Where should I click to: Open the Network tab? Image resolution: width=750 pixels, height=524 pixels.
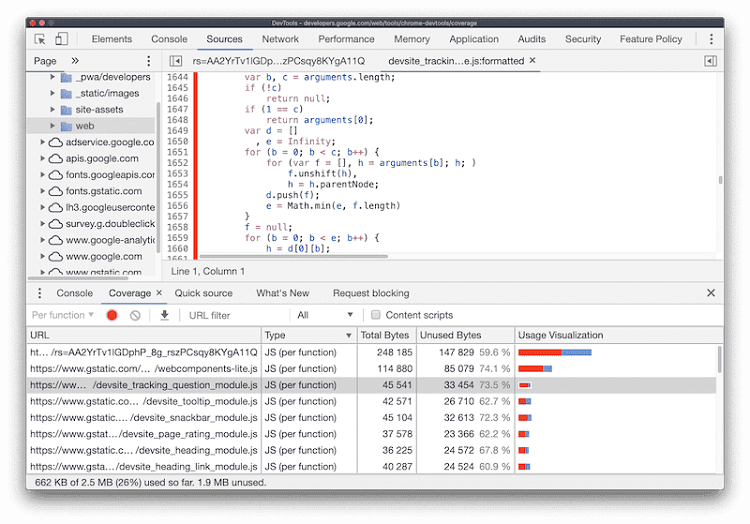(280, 39)
